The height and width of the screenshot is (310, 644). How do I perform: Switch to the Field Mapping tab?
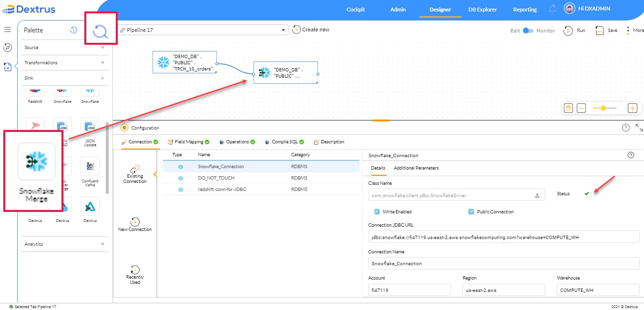pyautogui.click(x=189, y=142)
